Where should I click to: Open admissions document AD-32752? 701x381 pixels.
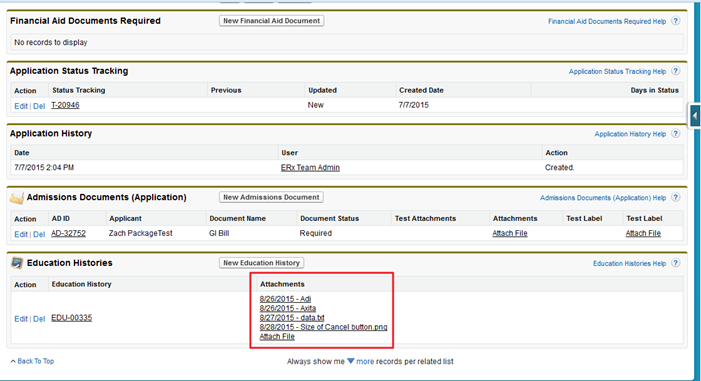tap(68, 233)
